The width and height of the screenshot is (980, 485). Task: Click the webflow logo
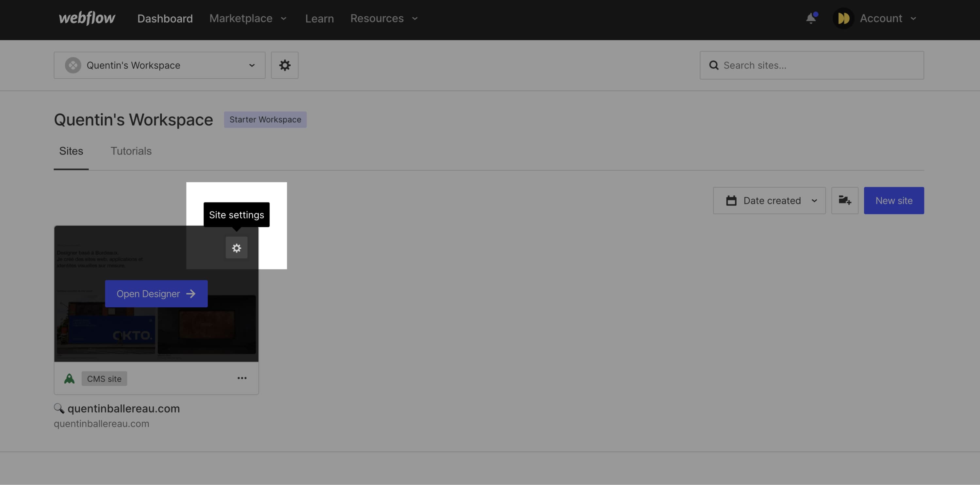pos(87,18)
